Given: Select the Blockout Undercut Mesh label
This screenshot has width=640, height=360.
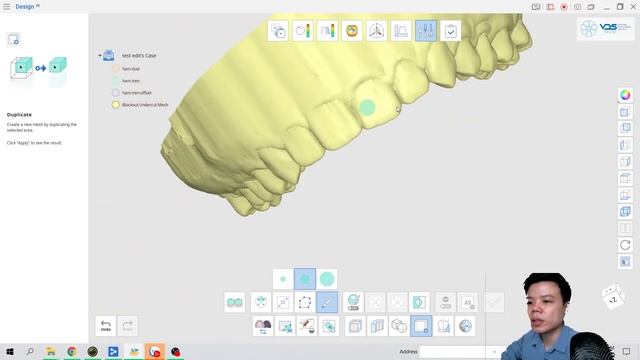Looking at the screenshot, I should point(145,105).
